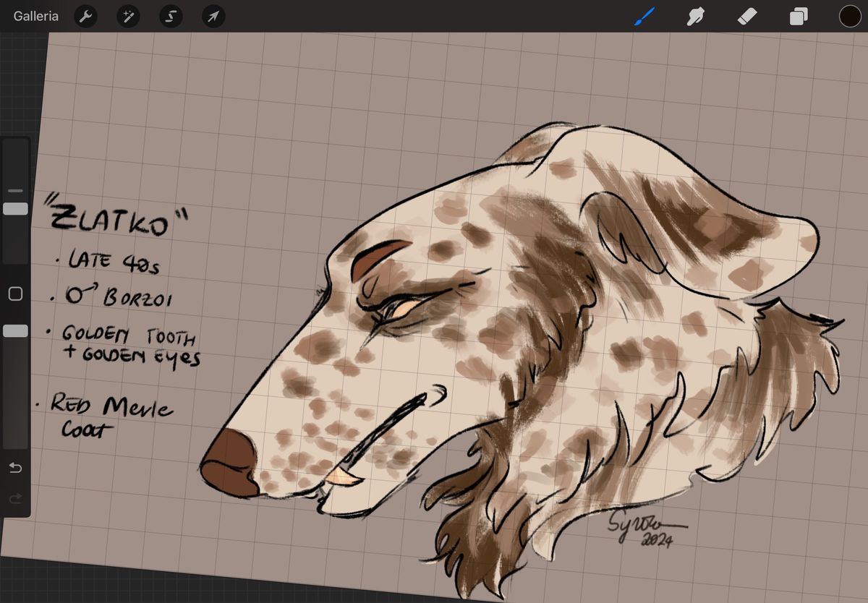Activate the Selection tool
The height and width of the screenshot is (603, 868).
click(x=171, y=16)
